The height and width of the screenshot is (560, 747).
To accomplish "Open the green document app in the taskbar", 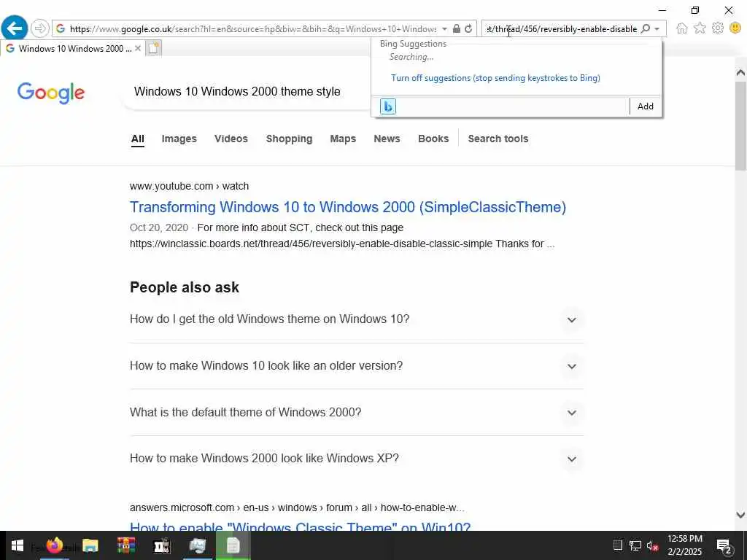I will coord(233,545).
